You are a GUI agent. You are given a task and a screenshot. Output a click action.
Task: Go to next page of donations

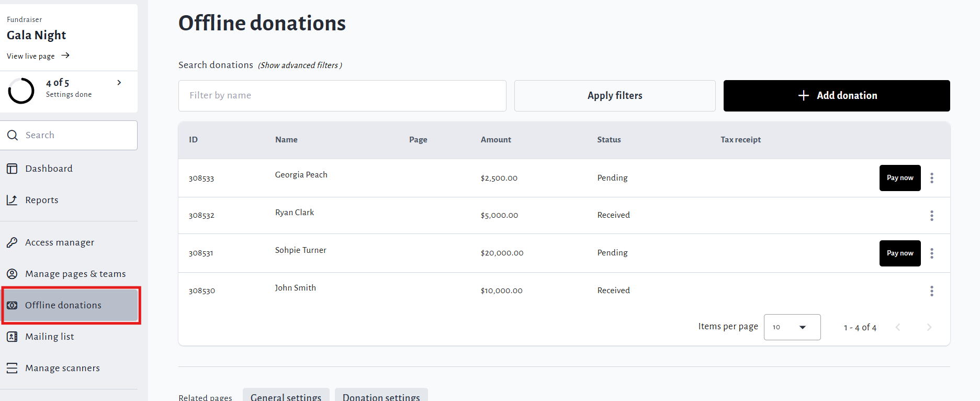[929, 327]
